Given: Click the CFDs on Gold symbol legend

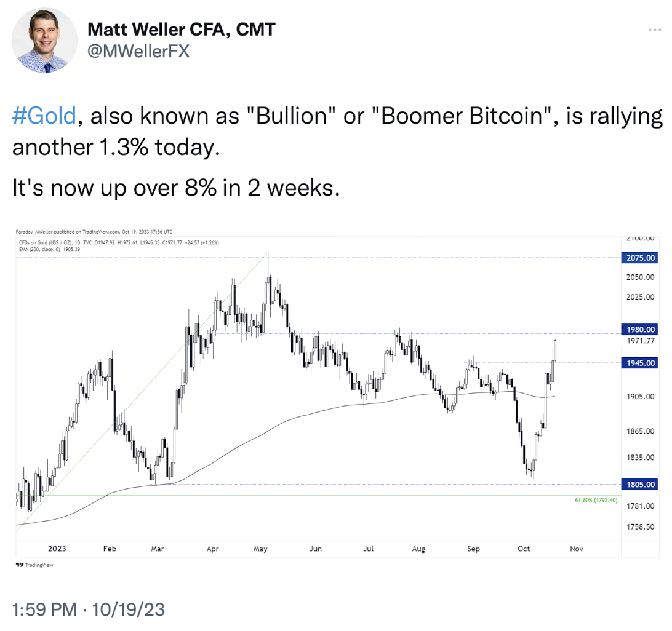Looking at the screenshot, I should click(x=119, y=243).
